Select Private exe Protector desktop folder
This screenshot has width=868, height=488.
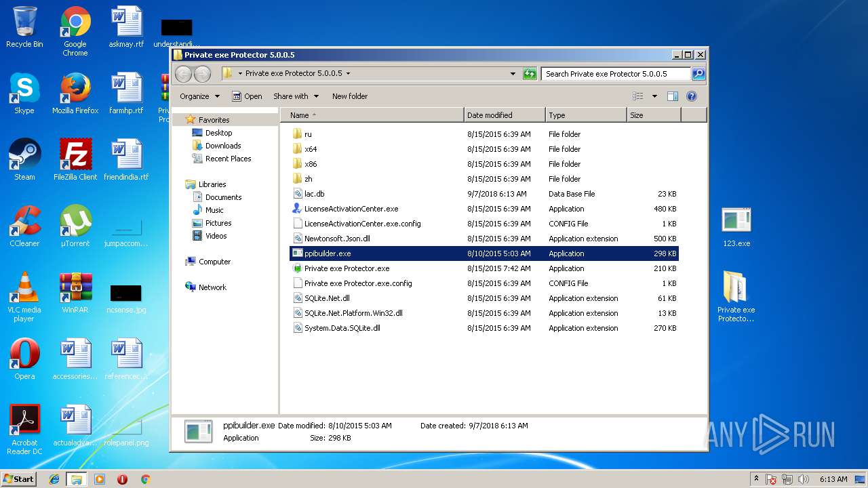coord(736,297)
